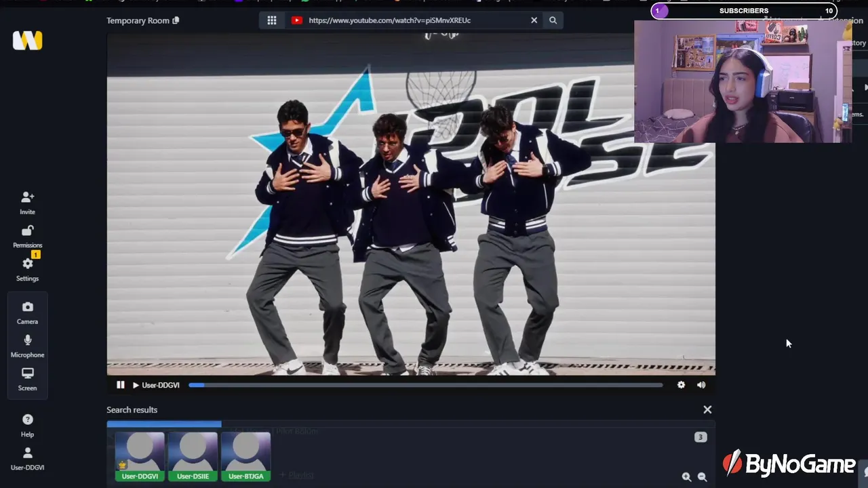Clear the URL field with the X
The height and width of the screenshot is (488, 868).
pyautogui.click(x=534, y=20)
